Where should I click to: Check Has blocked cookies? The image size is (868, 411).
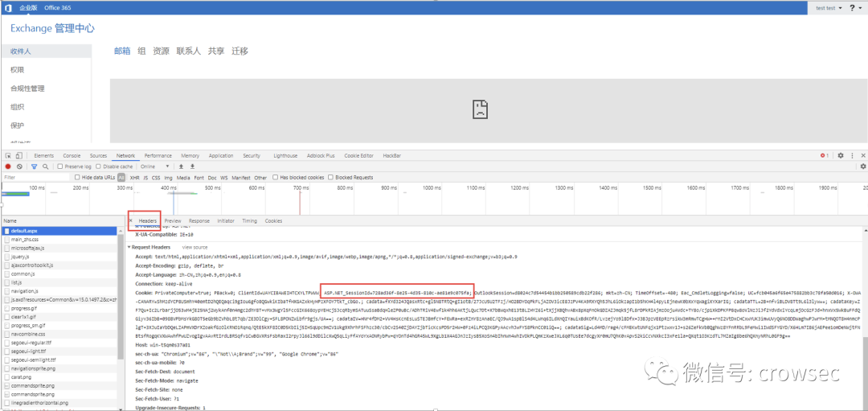coord(275,177)
